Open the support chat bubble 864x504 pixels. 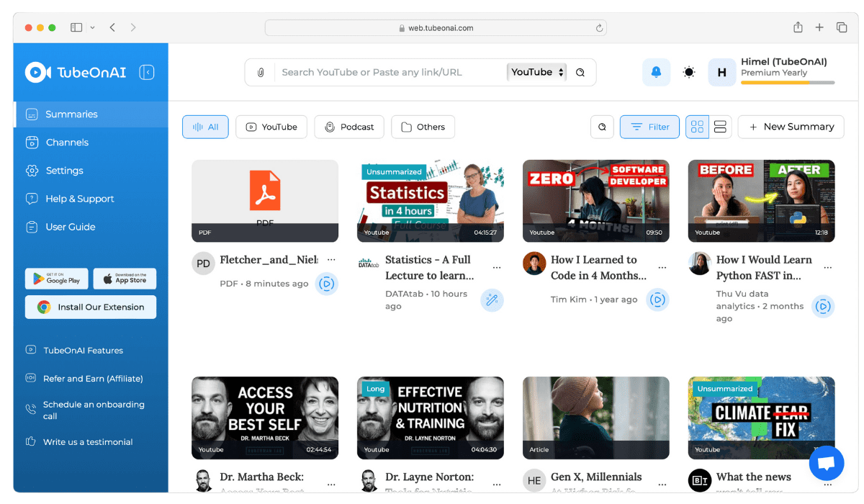click(x=827, y=463)
